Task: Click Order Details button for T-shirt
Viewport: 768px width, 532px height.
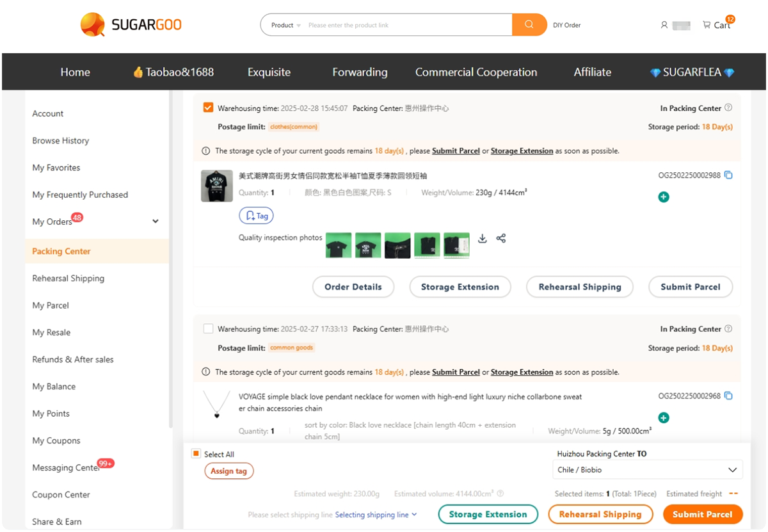Action: click(353, 287)
